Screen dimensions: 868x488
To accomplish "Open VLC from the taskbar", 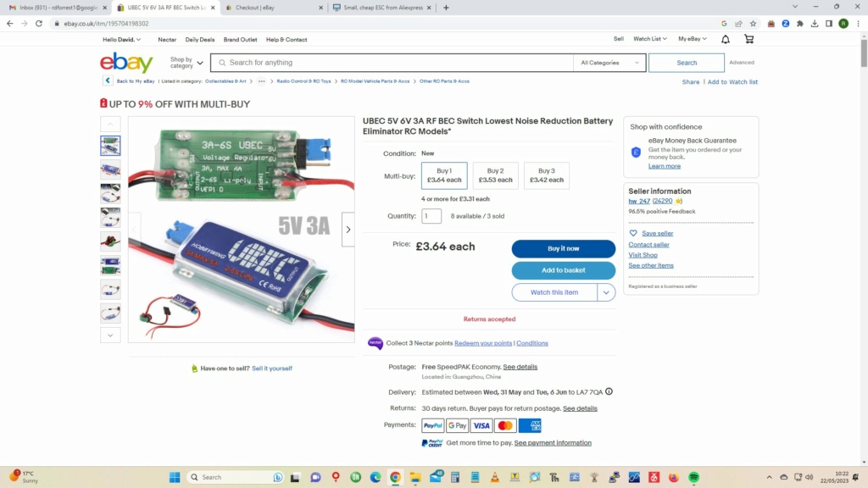I will [x=495, y=477].
